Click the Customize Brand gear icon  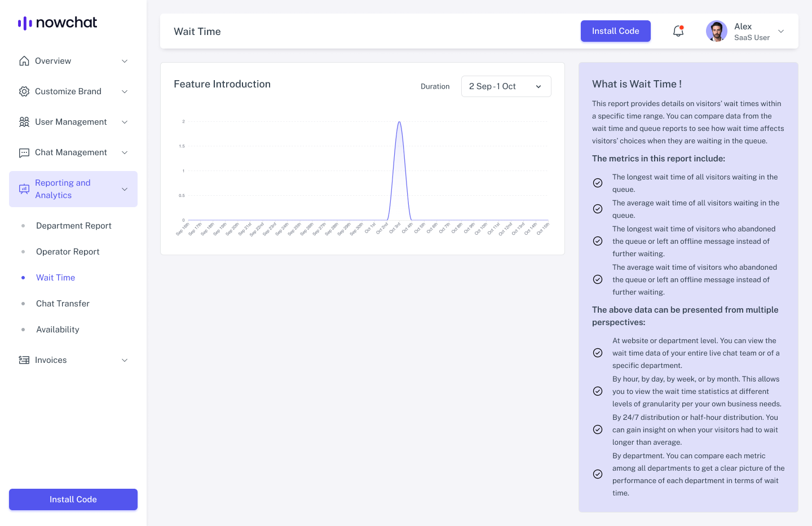click(x=24, y=91)
